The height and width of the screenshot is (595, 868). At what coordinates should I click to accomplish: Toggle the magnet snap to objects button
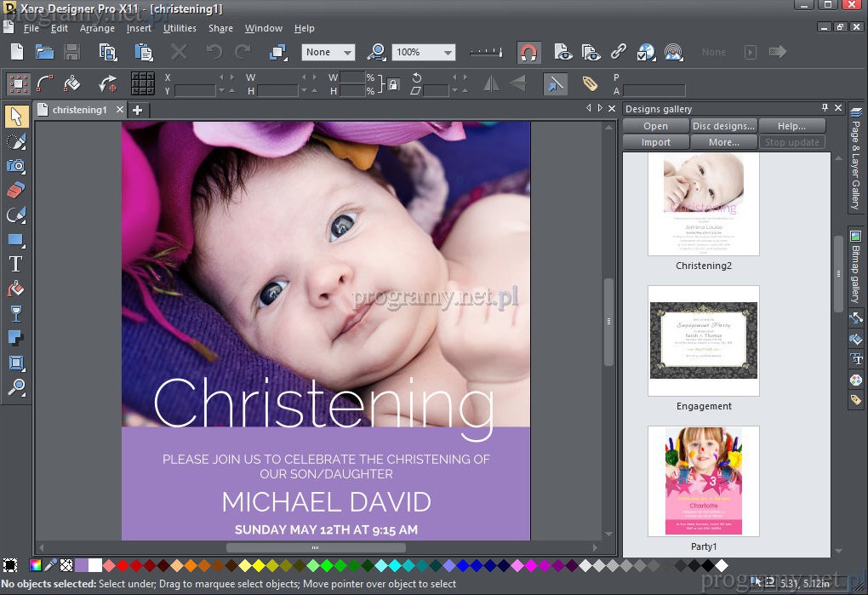[x=528, y=53]
